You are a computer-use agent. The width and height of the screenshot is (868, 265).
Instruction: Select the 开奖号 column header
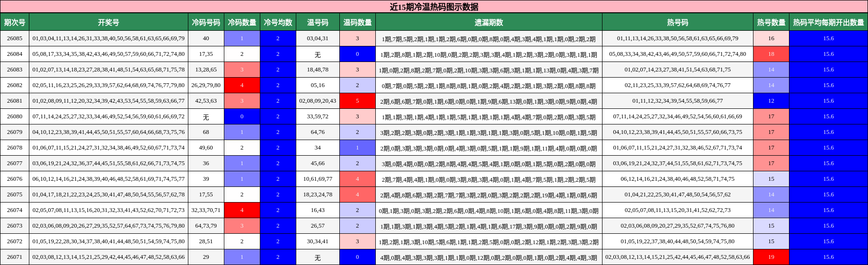(x=108, y=22)
